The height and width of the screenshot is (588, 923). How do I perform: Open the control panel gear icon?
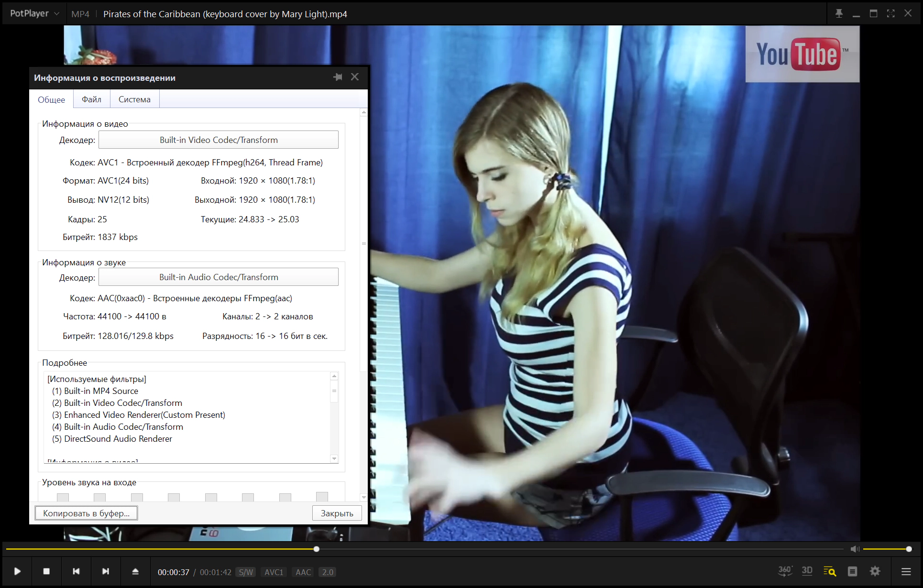(x=875, y=571)
